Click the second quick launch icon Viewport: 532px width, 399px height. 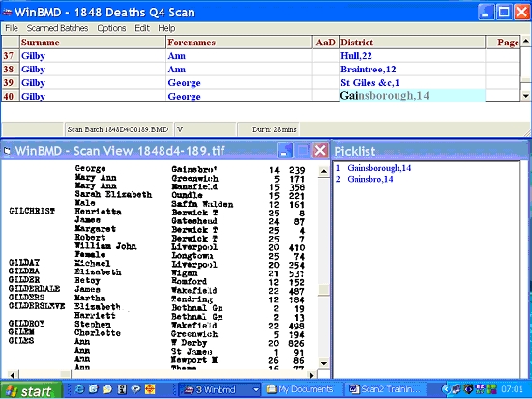94,389
